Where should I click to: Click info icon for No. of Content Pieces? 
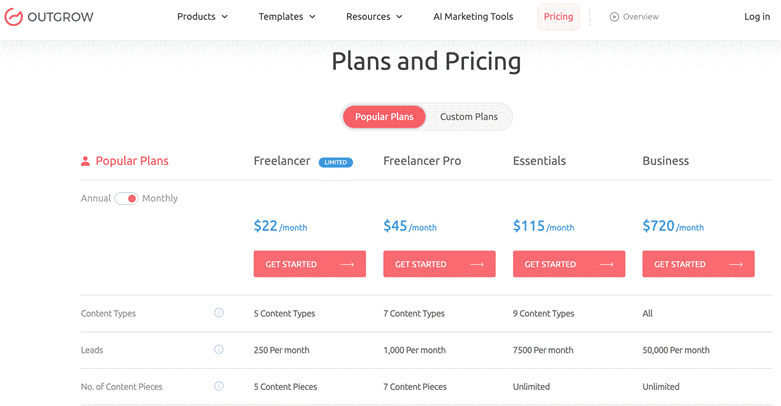coord(219,386)
